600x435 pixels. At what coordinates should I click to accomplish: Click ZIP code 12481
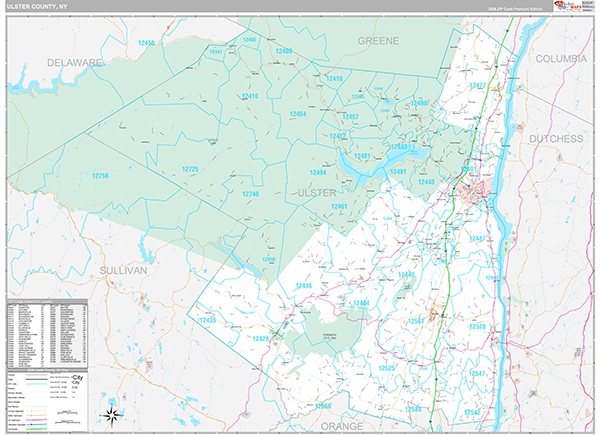click(x=362, y=156)
